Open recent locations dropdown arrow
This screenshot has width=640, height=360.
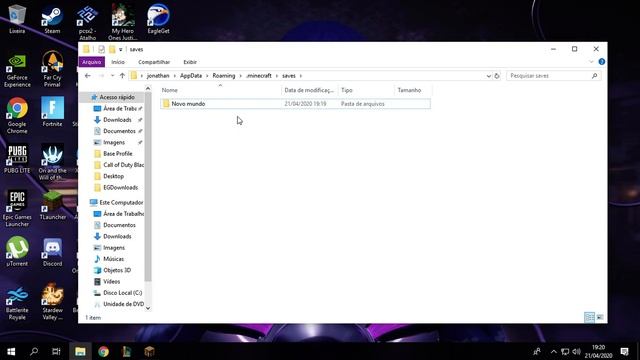(112, 76)
